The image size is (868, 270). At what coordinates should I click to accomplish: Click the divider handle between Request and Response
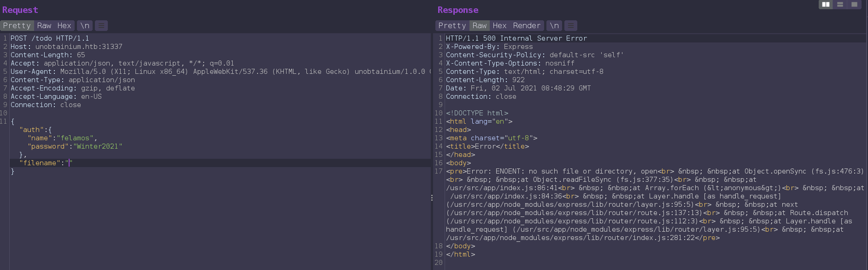(432, 198)
